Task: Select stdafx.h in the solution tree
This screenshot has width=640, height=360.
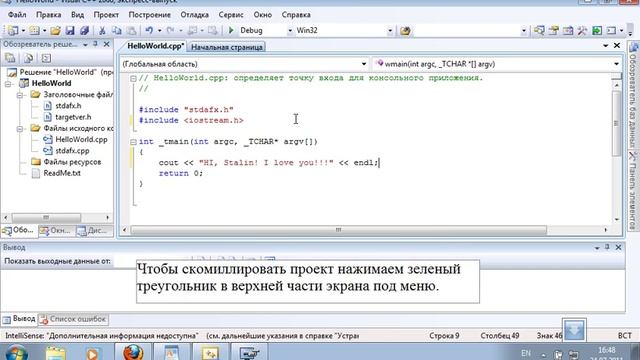Action: [68, 106]
